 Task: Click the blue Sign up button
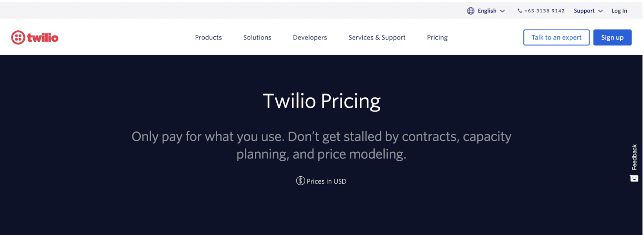pyautogui.click(x=612, y=37)
